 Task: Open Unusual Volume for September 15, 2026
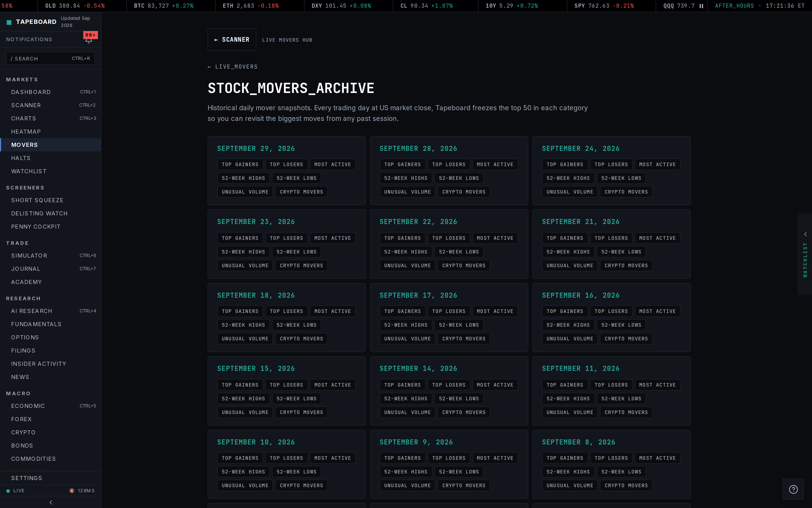pyautogui.click(x=245, y=412)
